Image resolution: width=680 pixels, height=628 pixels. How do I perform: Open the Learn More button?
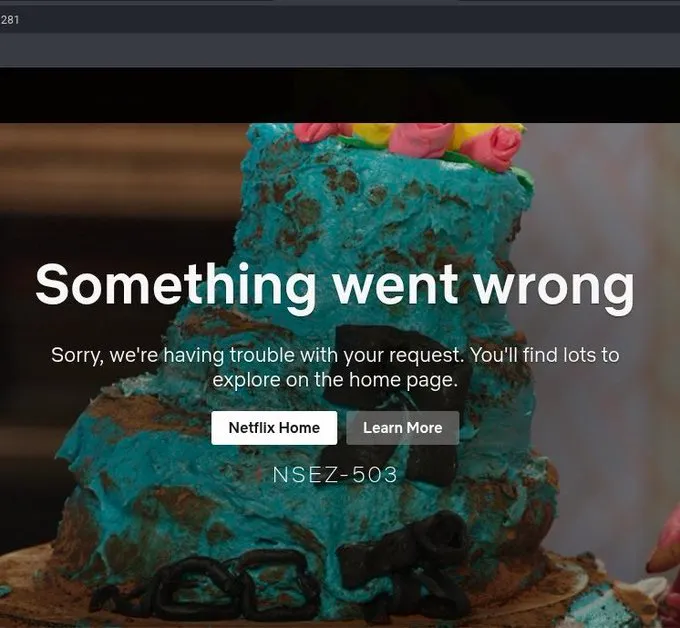click(402, 428)
